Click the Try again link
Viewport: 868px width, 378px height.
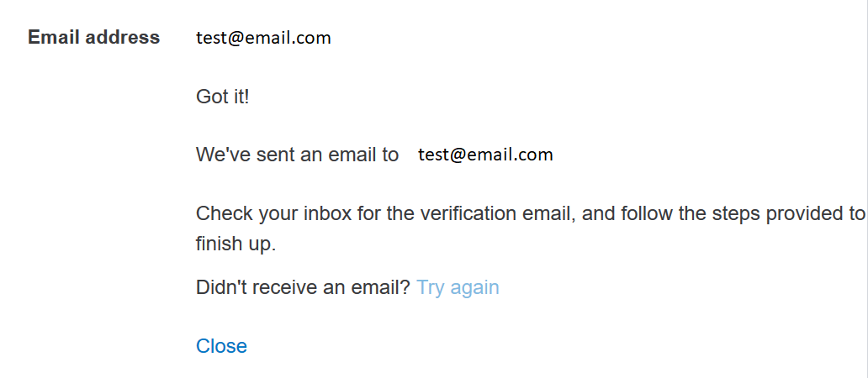coord(458,288)
